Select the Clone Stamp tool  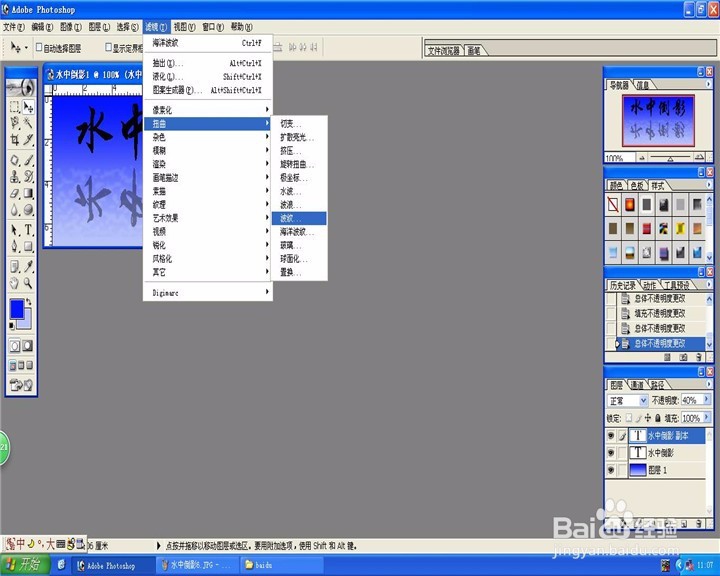(15, 176)
